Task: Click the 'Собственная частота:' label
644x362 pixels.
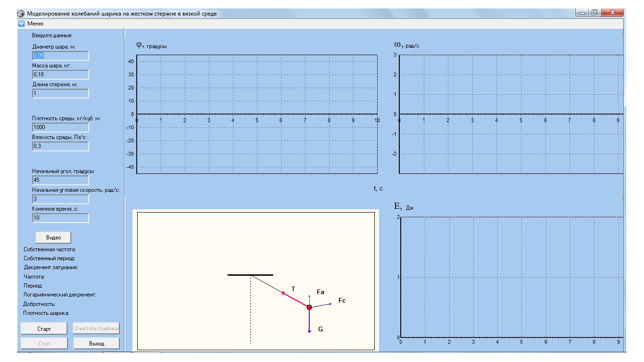Action: 50,250
